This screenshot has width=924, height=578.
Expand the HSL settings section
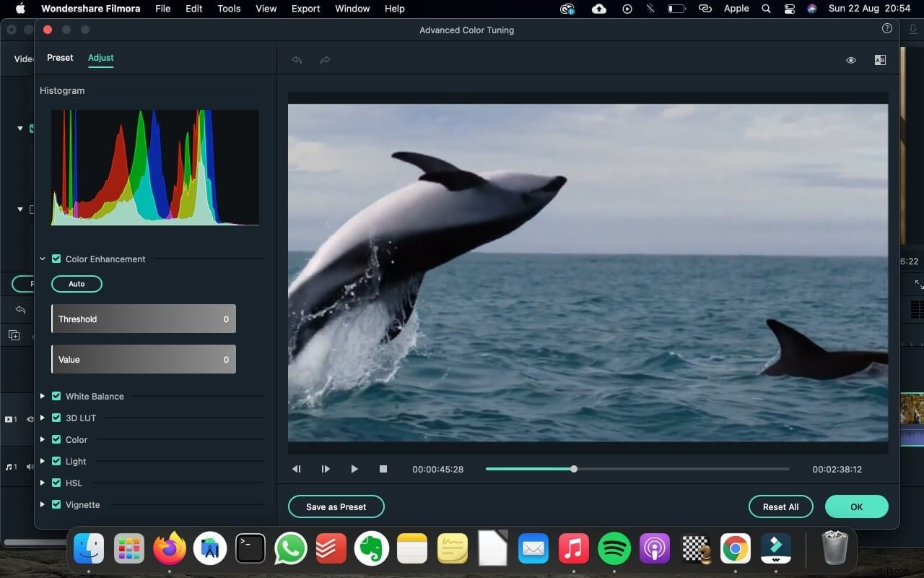click(43, 483)
